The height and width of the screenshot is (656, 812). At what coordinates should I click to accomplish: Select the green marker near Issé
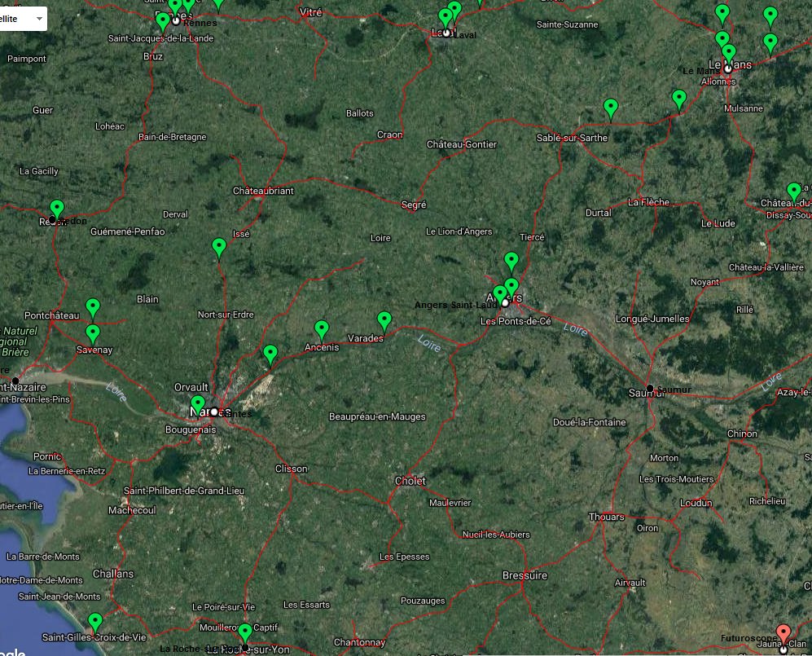(219, 249)
